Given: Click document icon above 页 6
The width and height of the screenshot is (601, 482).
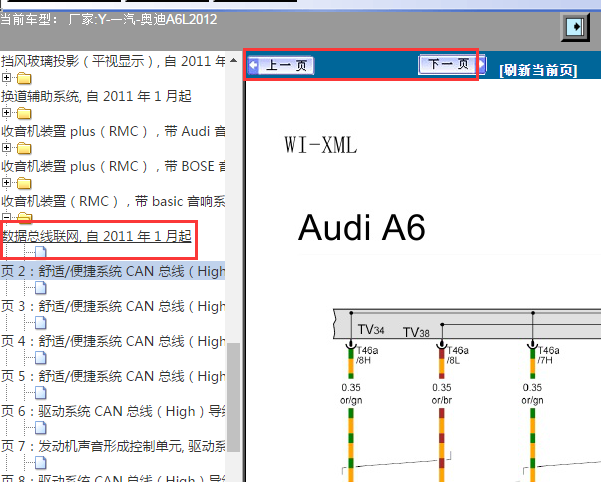Looking at the screenshot, I should [x=41, y=392].
